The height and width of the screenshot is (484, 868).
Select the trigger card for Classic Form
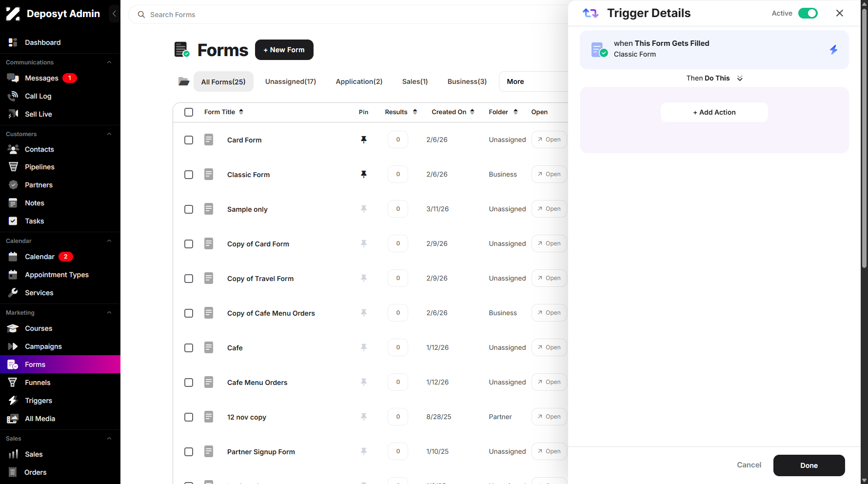[x=714, y=50]
